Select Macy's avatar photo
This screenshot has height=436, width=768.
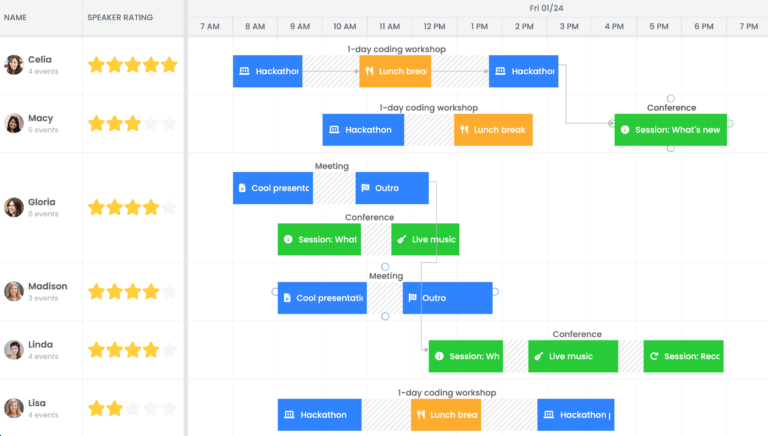(14, 123)
